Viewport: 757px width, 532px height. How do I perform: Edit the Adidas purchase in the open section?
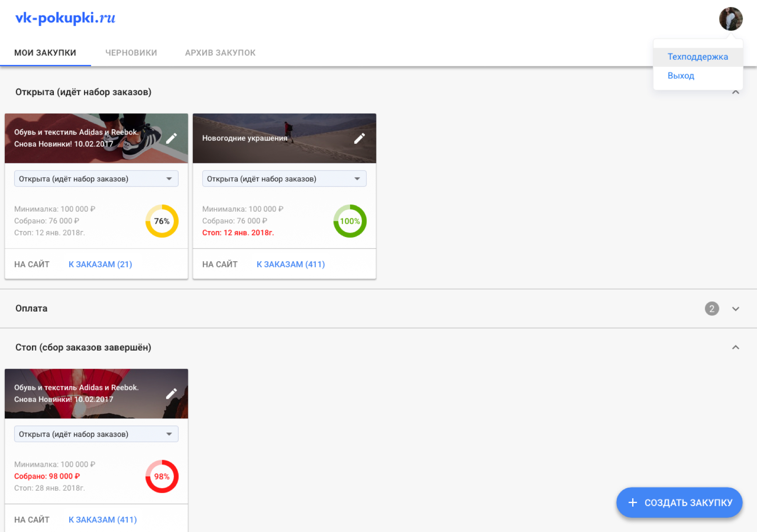172,138
